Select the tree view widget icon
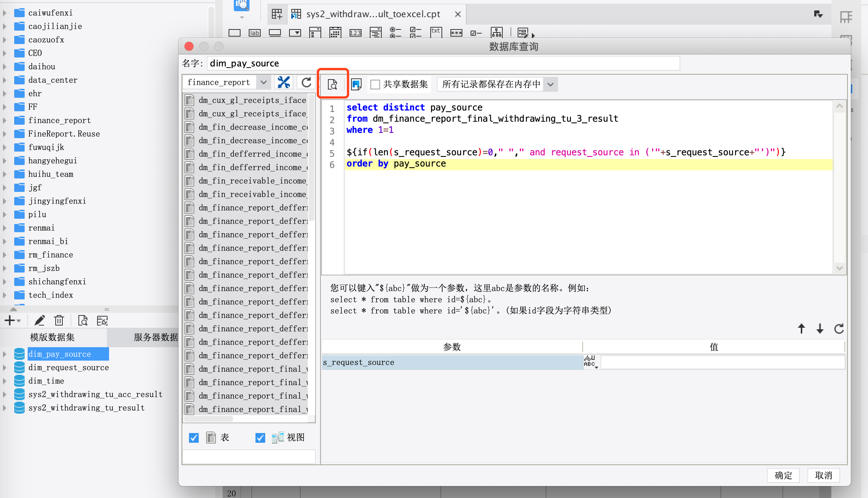 pos(497,33)
